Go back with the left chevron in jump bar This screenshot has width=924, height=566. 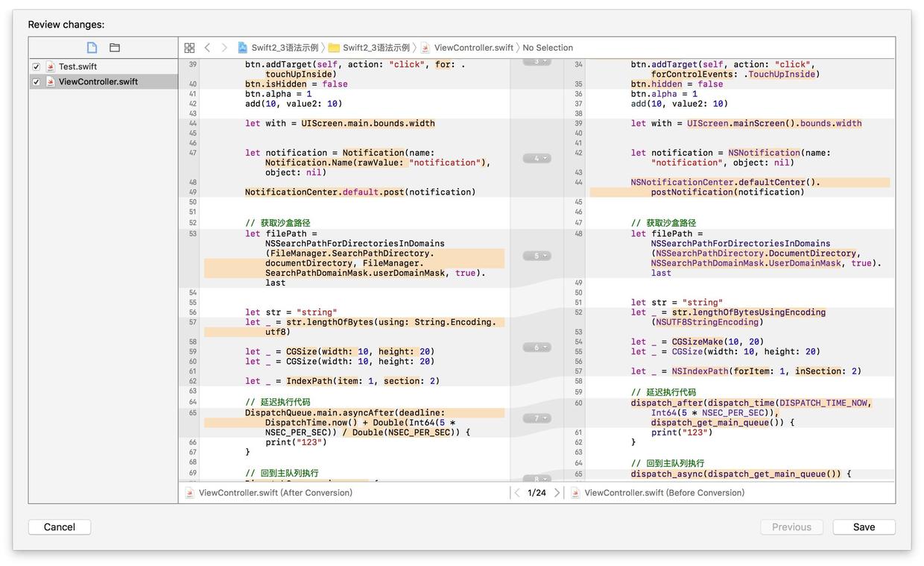pyautogui.click(x=207, y=48)
